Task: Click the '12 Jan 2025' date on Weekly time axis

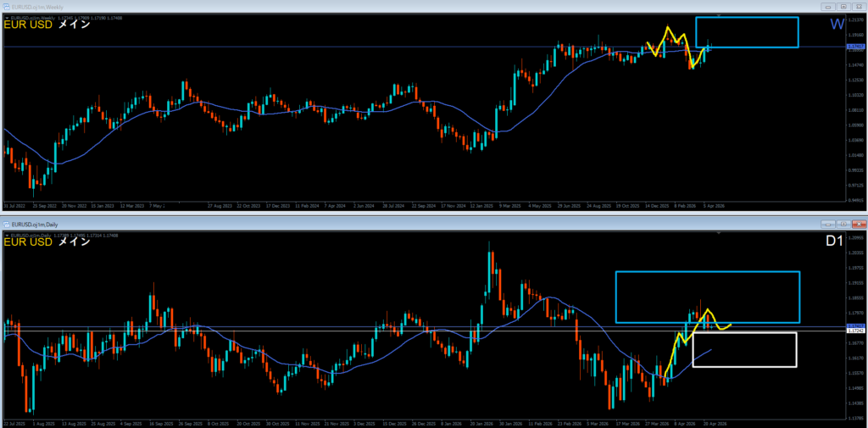Action: pyautogui.click(x=481, y=205)
